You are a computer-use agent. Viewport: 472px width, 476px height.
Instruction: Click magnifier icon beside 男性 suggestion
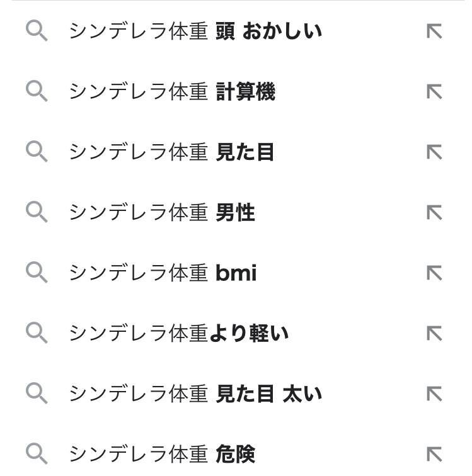tap(37, 213)
